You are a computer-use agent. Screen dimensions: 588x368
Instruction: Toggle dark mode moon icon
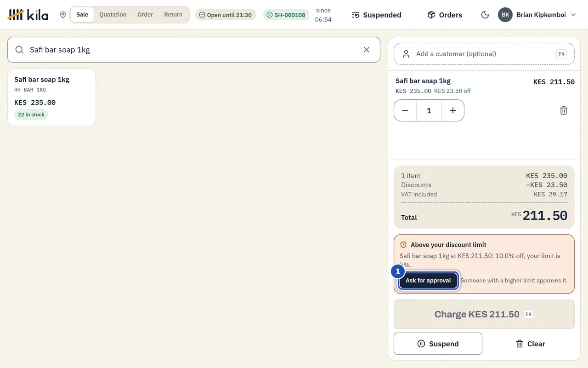coord(485,15)
